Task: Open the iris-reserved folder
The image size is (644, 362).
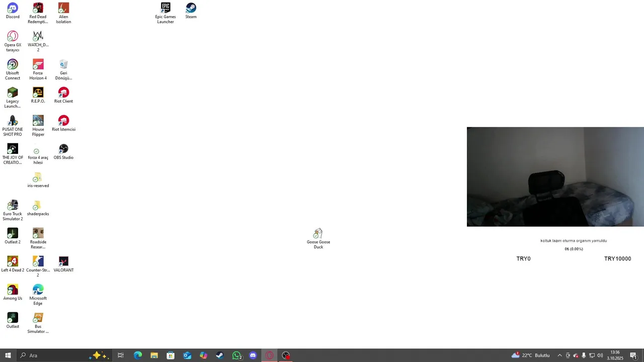Action: 38,180
